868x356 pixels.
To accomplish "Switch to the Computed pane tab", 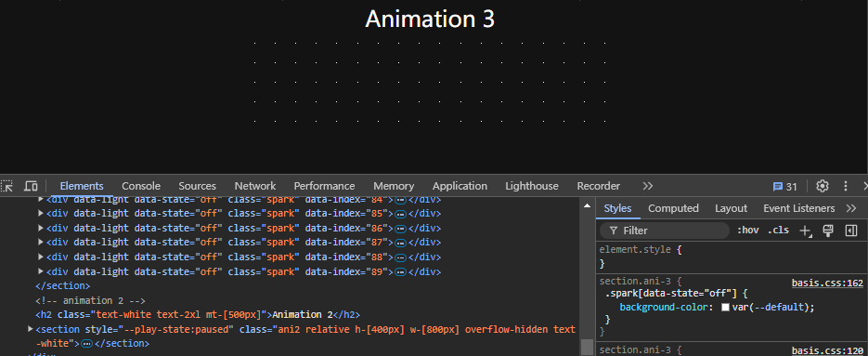I will [673, 208].
